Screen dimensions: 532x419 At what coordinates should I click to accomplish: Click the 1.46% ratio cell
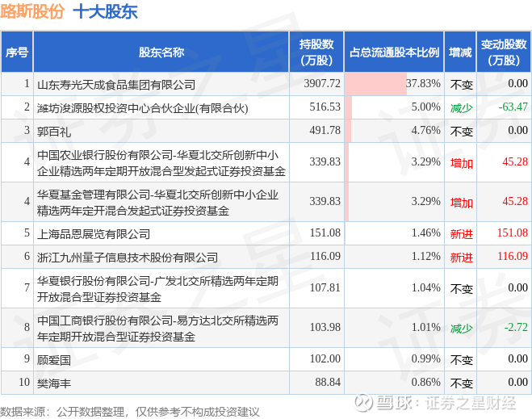394,233
